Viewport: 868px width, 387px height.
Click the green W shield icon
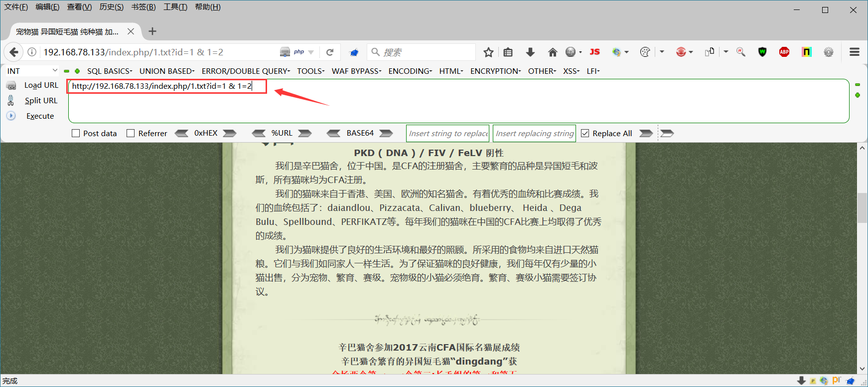[762, 52]
